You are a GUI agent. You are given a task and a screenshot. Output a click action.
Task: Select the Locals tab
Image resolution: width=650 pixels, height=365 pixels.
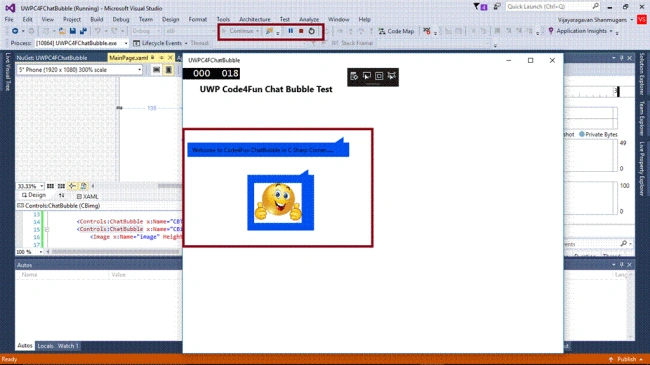pos(45,346)
